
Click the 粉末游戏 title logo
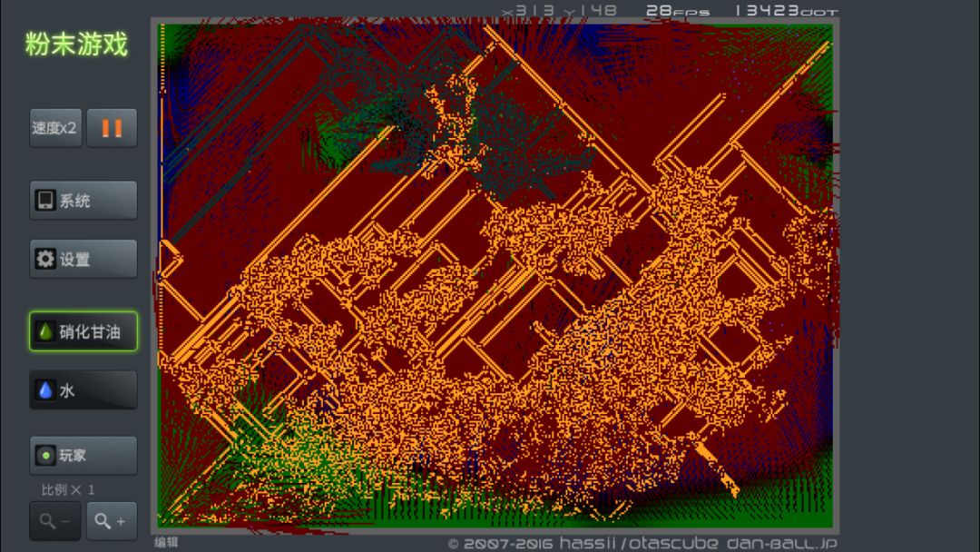pos(76,44)
